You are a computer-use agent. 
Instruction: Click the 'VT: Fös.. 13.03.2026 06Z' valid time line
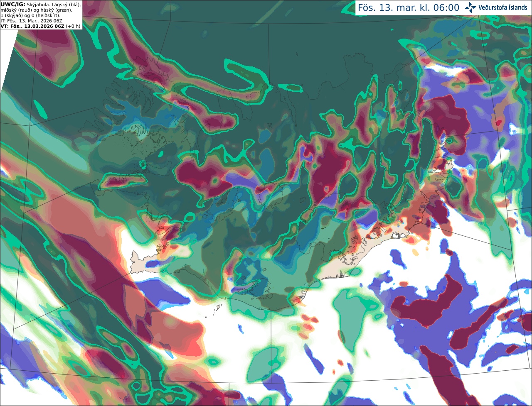tap(32, 26)
